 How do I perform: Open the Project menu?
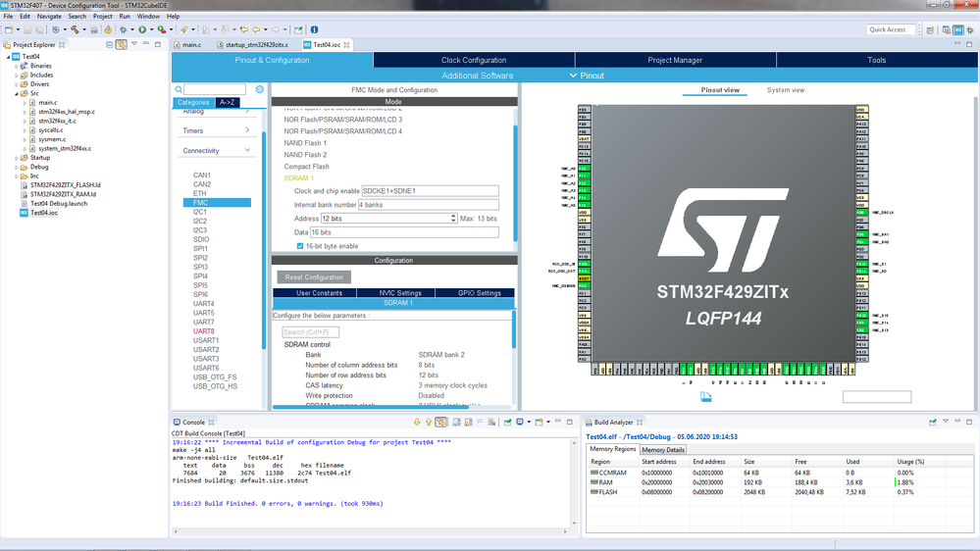tap(102, 17)
